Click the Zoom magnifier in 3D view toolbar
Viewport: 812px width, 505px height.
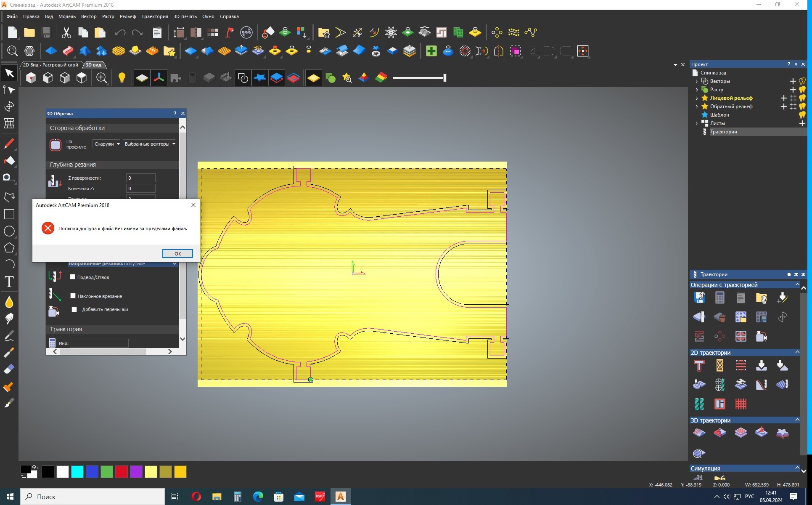(x=101, y=78)
